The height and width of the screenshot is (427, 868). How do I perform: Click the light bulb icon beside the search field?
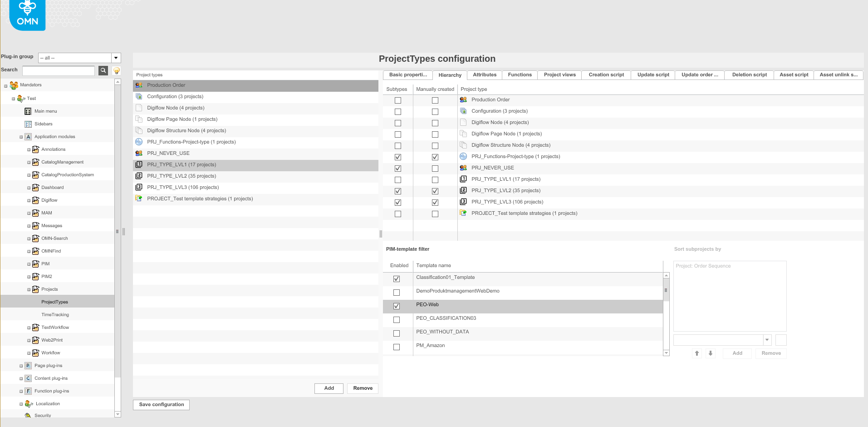116,70
